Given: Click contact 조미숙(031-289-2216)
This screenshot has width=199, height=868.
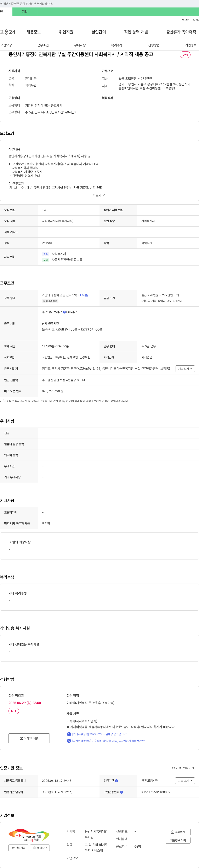Looking at the screenshot, I should (57, 792).
